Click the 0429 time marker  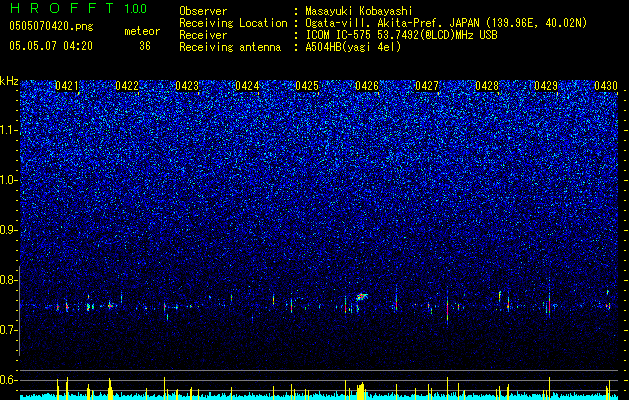click(546, 86)
